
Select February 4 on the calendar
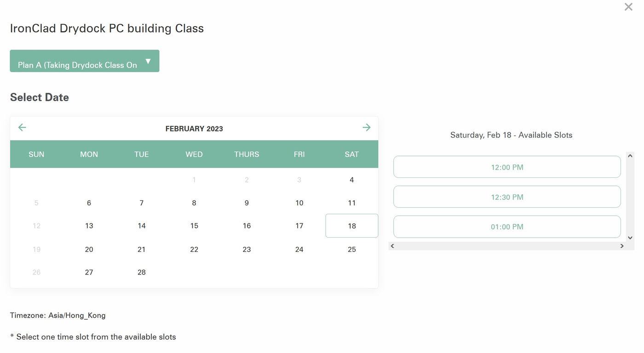(x=352, y=180)
